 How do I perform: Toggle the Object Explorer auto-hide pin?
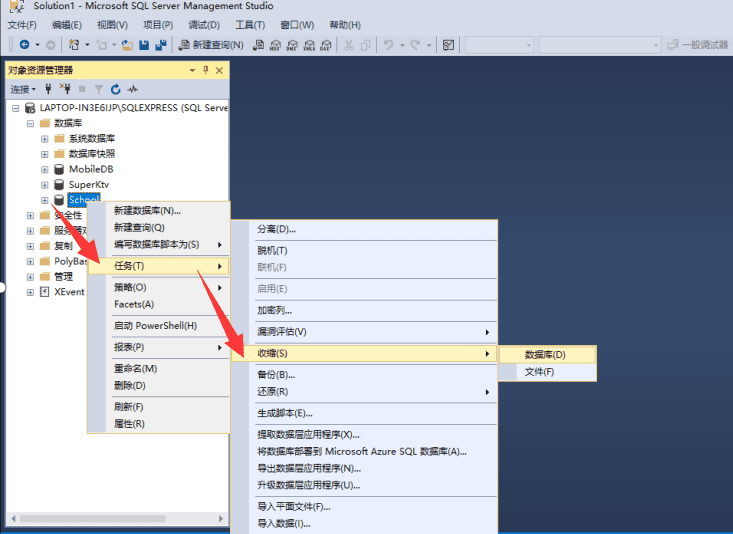point(206,70)
